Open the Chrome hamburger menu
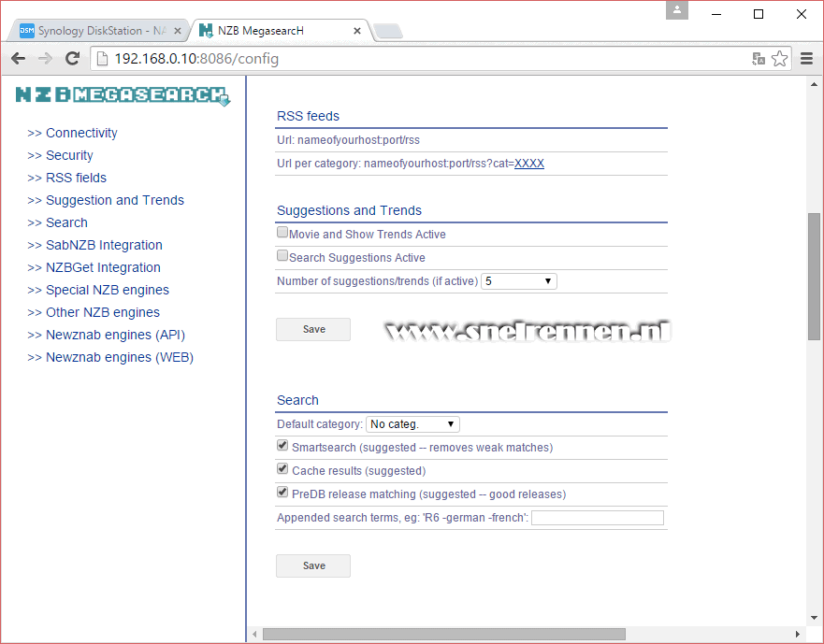Image resolution: width=824 pixels, height=644 pixels. [x=806, y=58]
